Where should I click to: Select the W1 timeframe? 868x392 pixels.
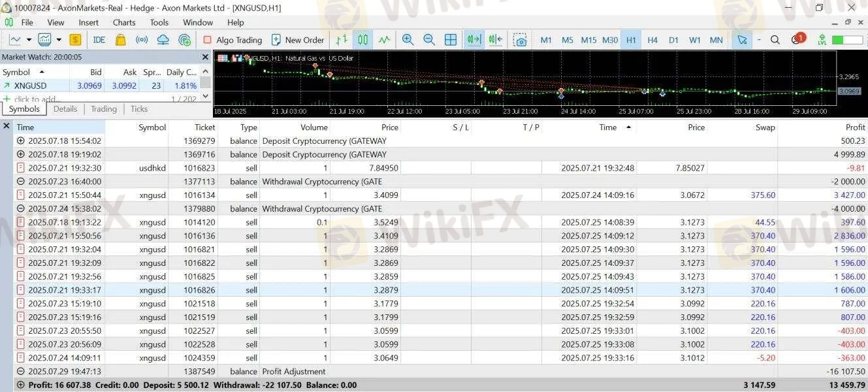click(695, 40)
